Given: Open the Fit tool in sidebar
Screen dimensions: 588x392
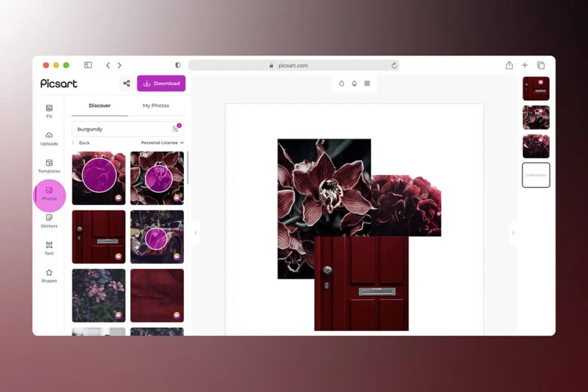Looking at the screenshot, I should click(49, 111).
